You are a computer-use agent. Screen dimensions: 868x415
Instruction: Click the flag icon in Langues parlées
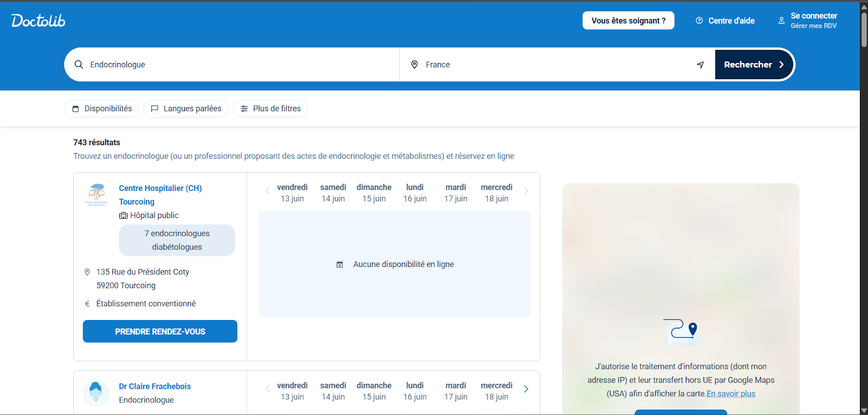pyautogui.click(x=155, y=108)
